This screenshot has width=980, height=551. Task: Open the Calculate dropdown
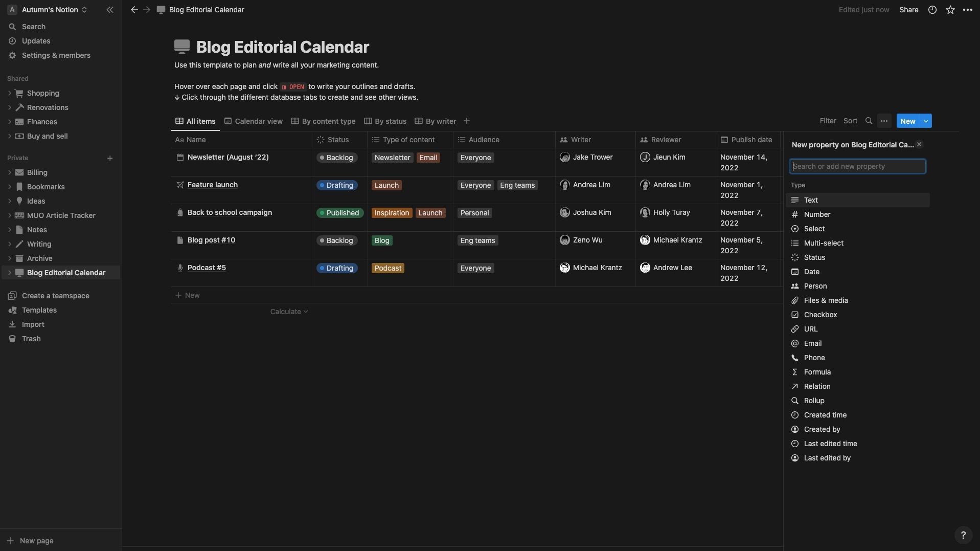coord(289,312)
